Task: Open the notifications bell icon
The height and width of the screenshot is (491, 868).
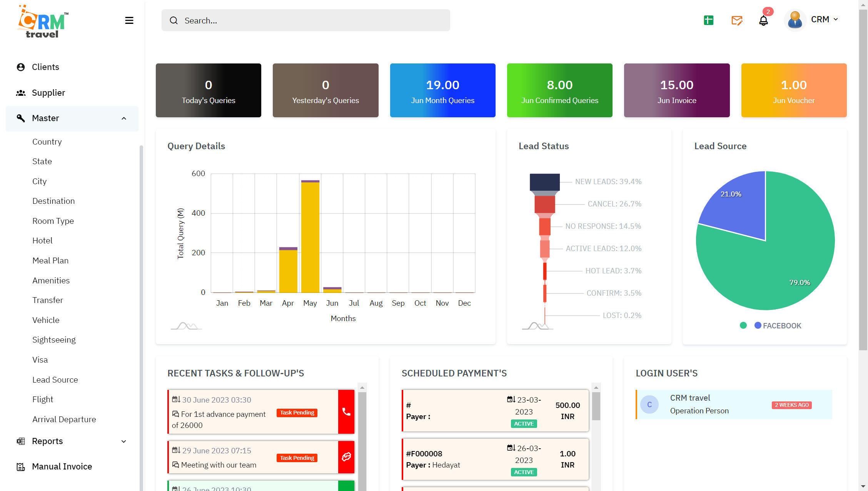Action: pyautogui.click(x=764, y=20)
